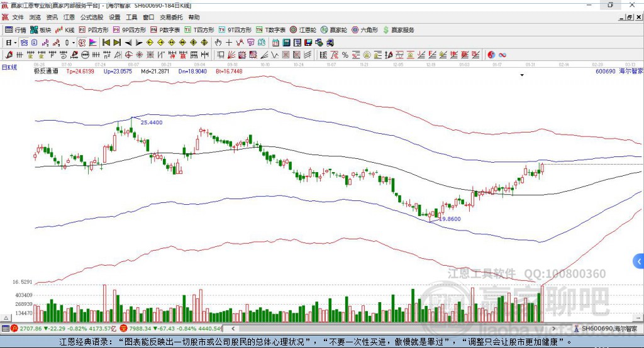The height and width of the screenshot is (348, 644).
Task: Open the 工具 menu
Action: tap(131, 17)
